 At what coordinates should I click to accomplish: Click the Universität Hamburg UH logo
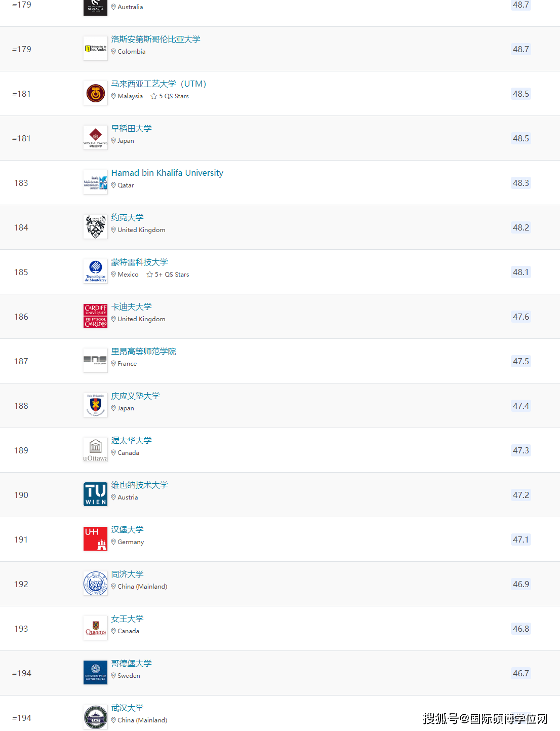[95, 539]
